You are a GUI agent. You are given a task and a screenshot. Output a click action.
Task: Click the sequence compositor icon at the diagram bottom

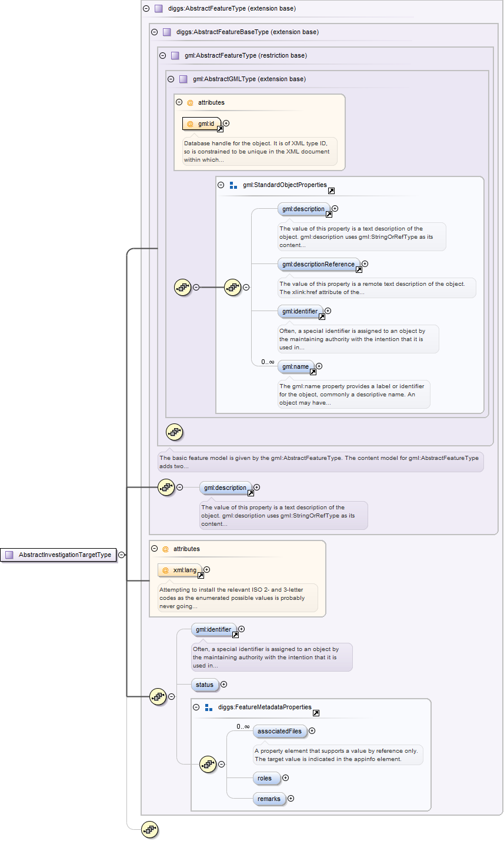click(x=150, y=830)
